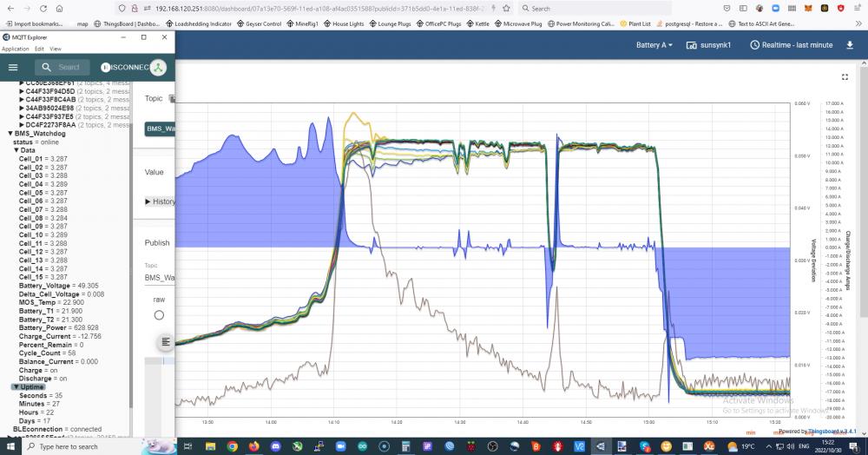
Task: Click the MQTT Explorer search field
Action: (62, 67)
